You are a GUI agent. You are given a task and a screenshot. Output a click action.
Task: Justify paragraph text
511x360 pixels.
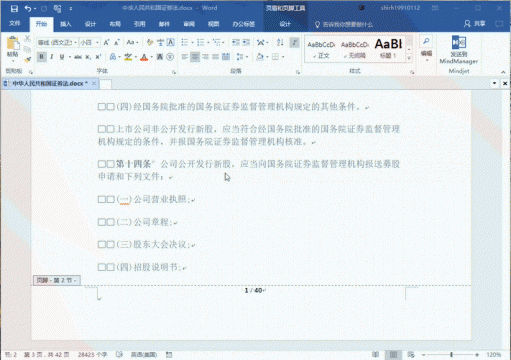coord(216,57)
